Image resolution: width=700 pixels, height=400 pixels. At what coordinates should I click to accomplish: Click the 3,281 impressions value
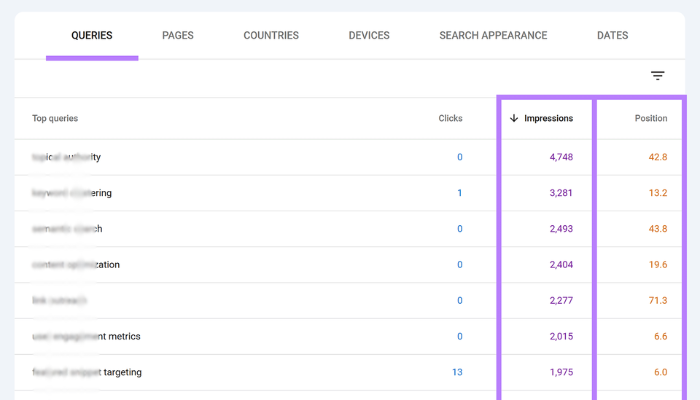pos(561,193)
